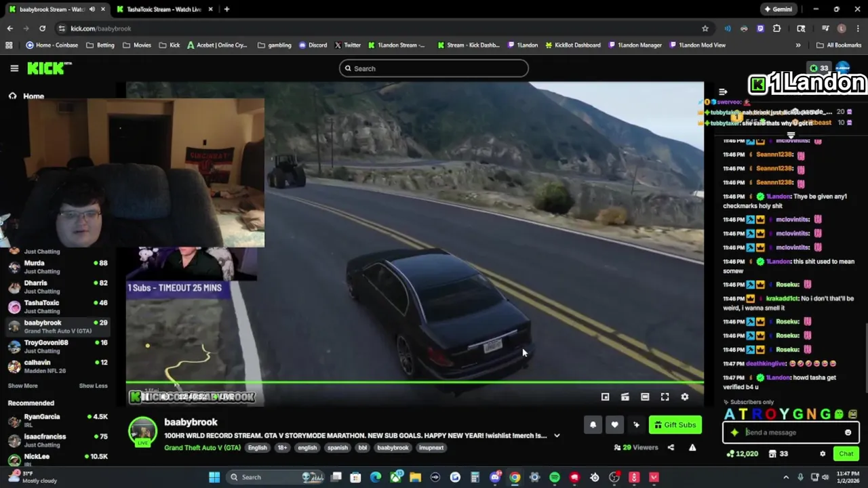Click the clip clapperboard icon in player

coord(625,397)
